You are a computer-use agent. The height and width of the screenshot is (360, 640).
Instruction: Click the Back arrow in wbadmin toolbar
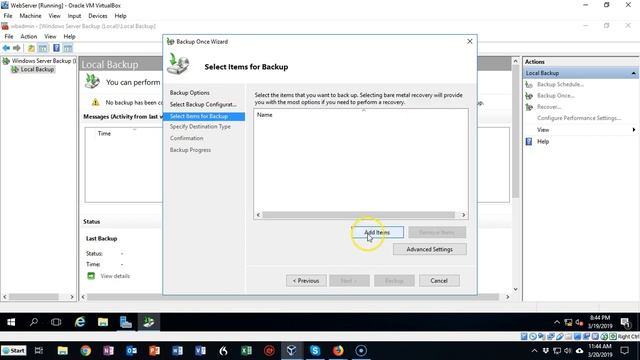[6, 48]
